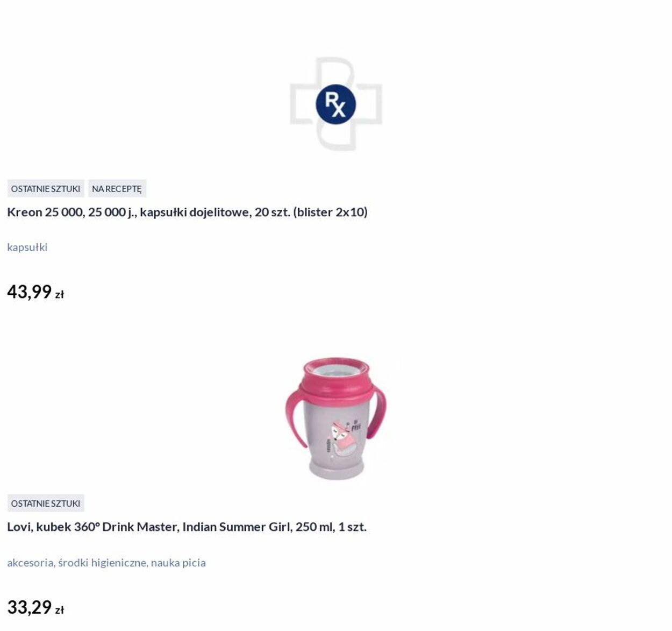Viewport: 672px width, 631px height.
Task: Click the pink handle of the Lovi cup
Action: (294, 414)
